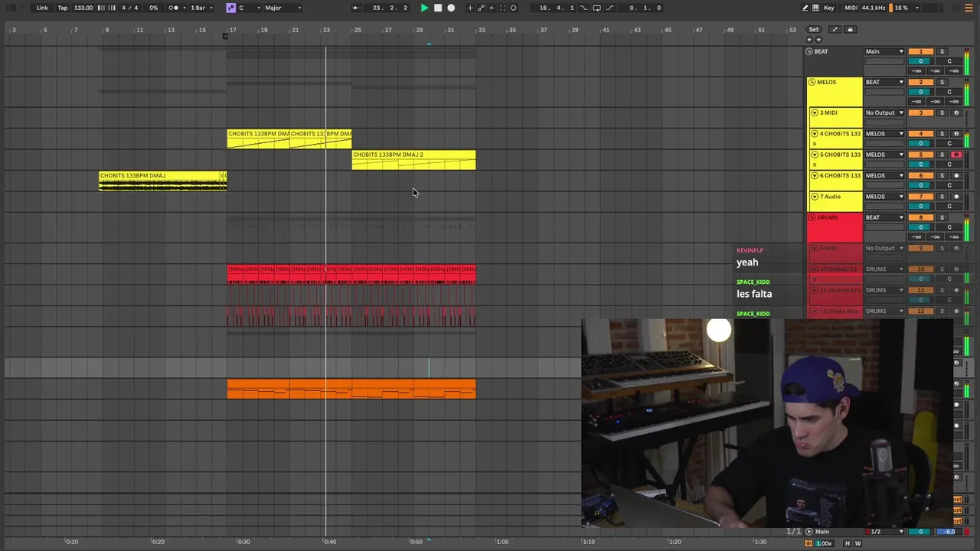Arm the 6 CHOBITS 133 track for recording
This screenshot has width=980, height=551.
coord(955,175)
